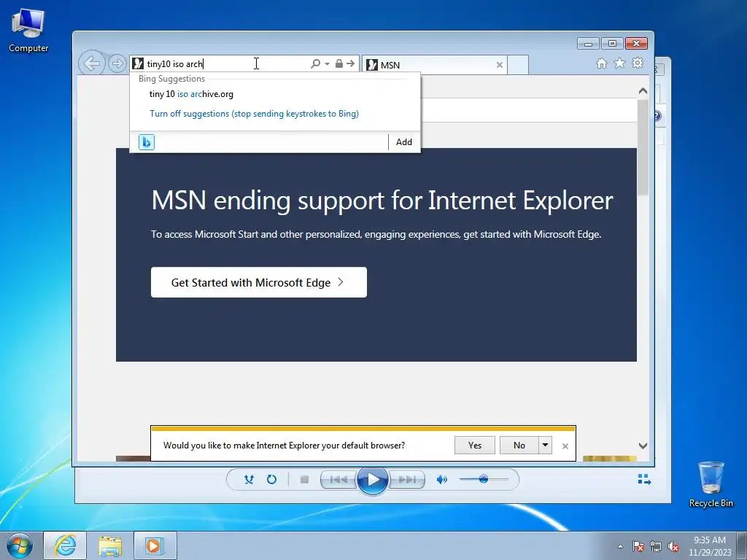The width and height of the screenshot is (747, 560).
Task: Click No on default browser prompt
Action: coord(519,446)
